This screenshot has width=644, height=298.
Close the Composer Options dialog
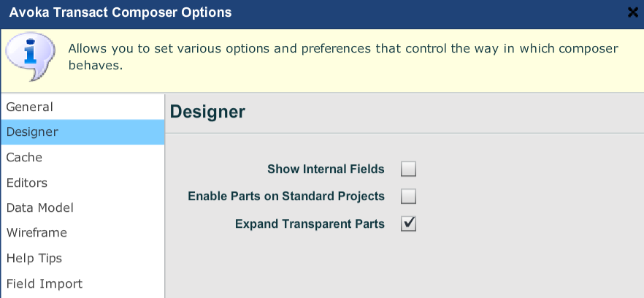633,12
